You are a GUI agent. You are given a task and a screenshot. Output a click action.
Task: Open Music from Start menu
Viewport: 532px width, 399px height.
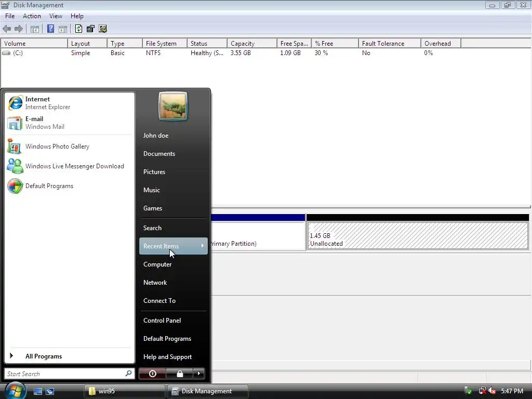(x=152, y=190)
